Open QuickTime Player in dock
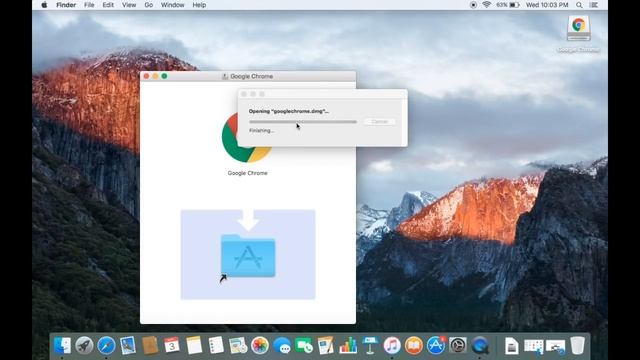Viewport: 640px width, 360px height. pos(480,346)
